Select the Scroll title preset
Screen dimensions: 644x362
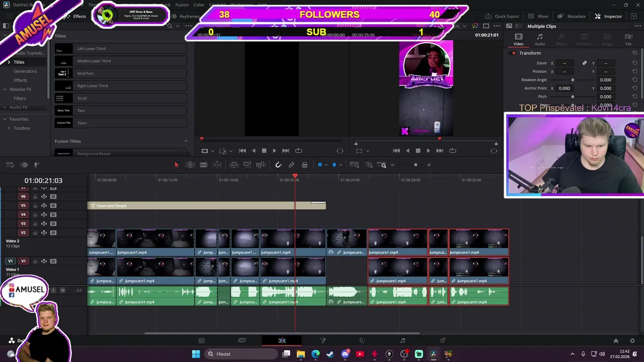tap(121, 98)
